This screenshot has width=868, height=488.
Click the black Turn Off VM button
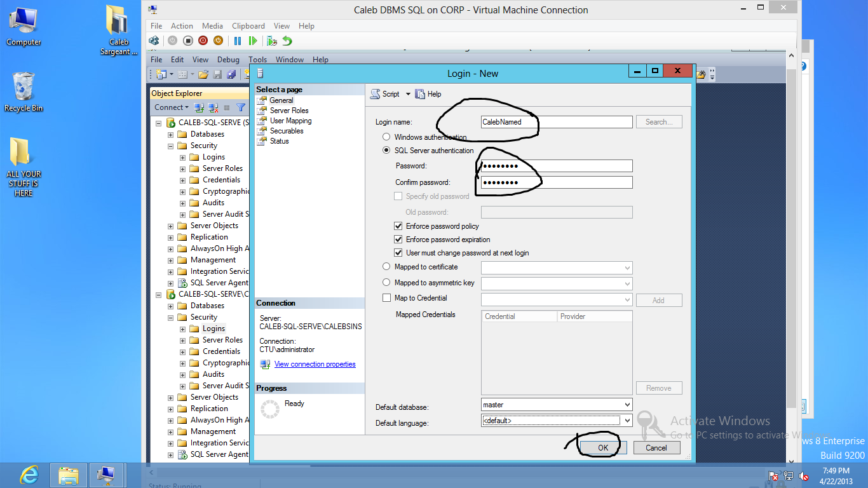click(188, 41)
